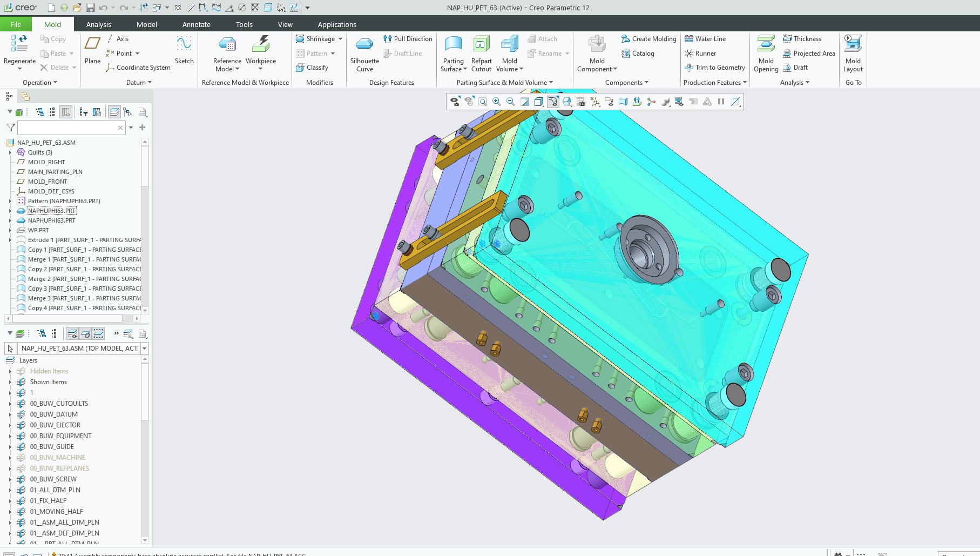
Task: Toggle the tree columns display button
Action: pos(66,112)
